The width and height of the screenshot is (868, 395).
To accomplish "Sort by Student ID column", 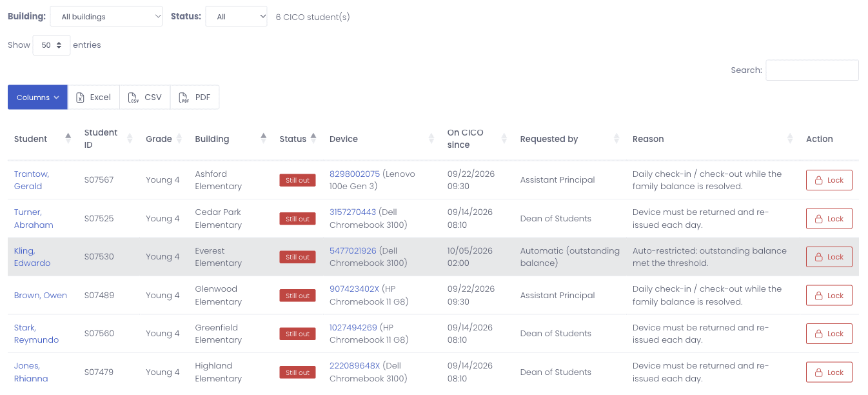I will [x=108, y=139].
